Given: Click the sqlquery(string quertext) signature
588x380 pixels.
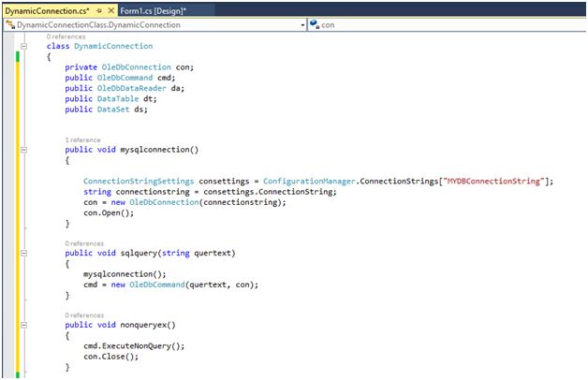Looking at the screenshot, I should click(178, 253).
